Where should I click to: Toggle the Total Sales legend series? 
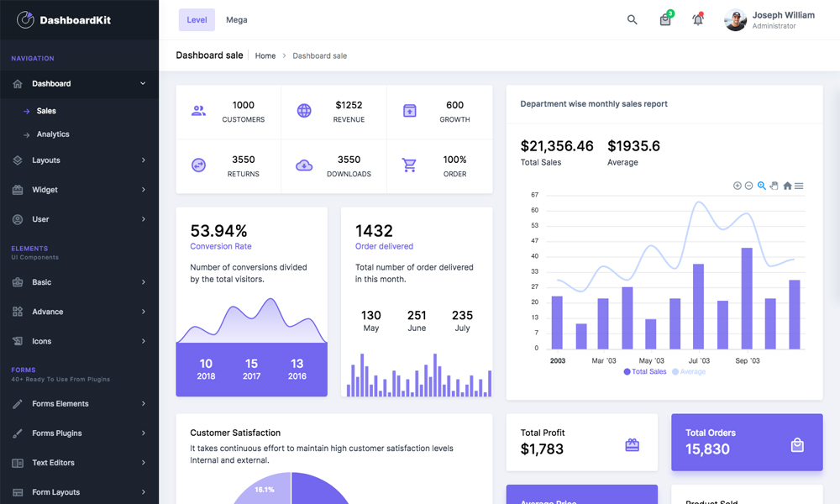pyautogui.click(x=645, y=371)
